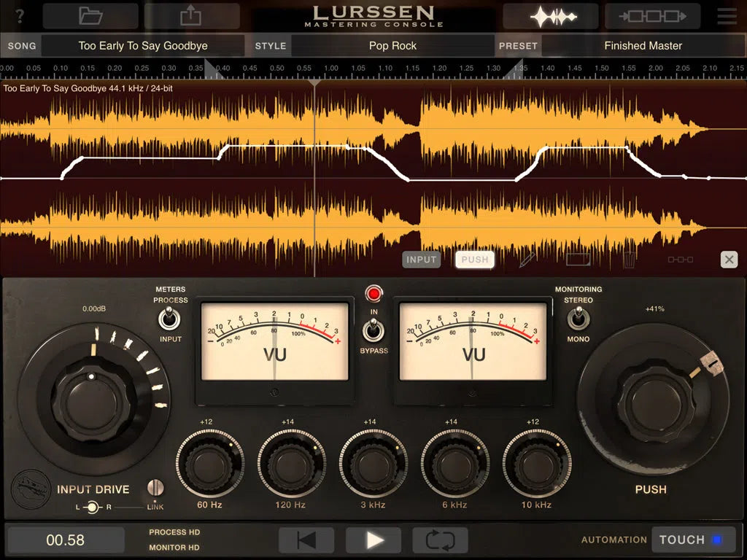
Task: Enable TOUCH automation mode
Action: pyautogui.click(x=692, y=540)
